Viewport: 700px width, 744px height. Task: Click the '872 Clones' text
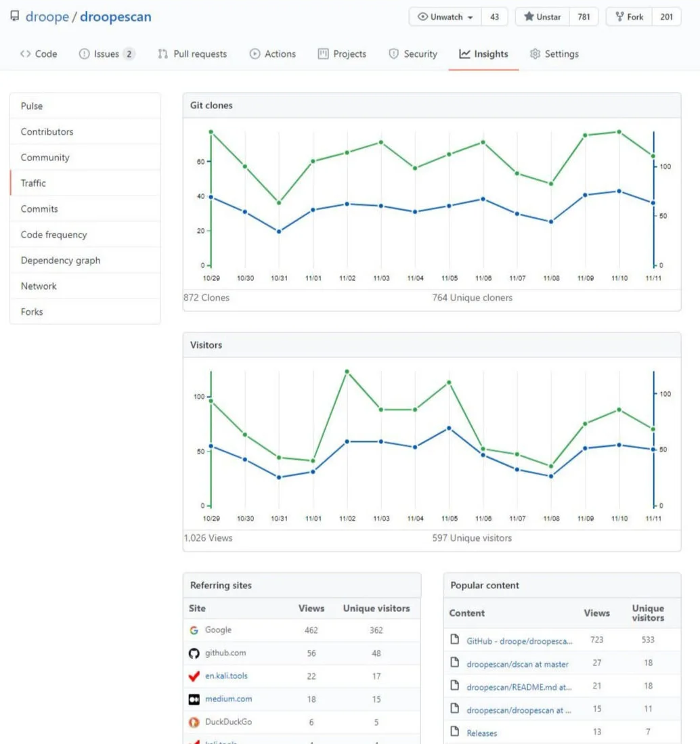pyautogui.click(x=206, y=297)
